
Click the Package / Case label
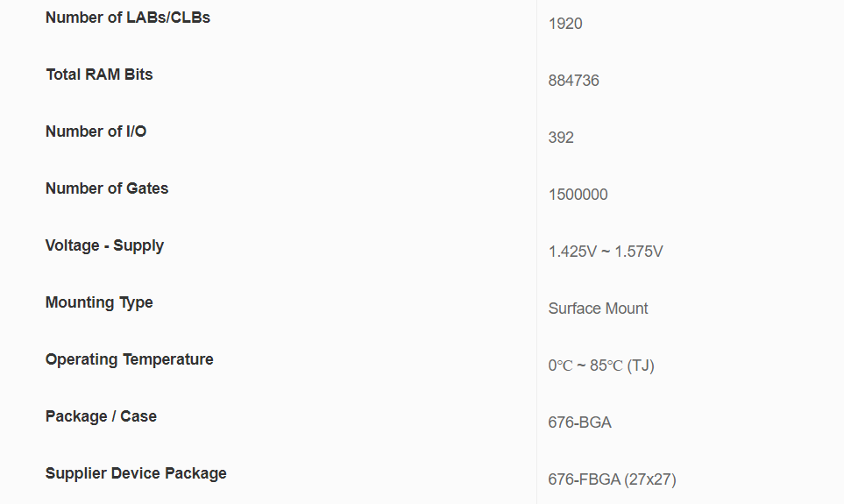[x=101, y=416]
